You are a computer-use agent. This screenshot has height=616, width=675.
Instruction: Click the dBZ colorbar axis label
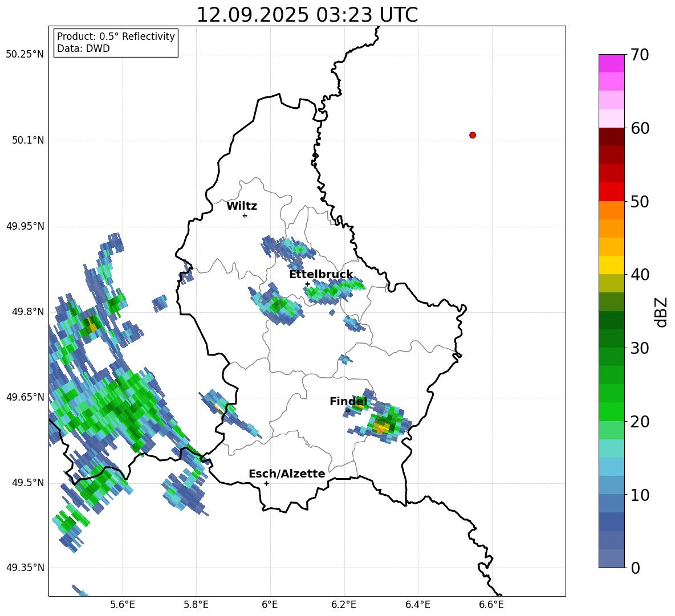(x=662, y=312)
